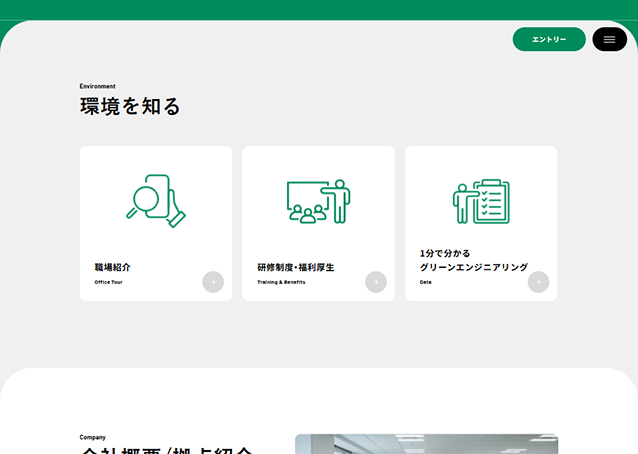Tap the arrow on the Data card

538,282
